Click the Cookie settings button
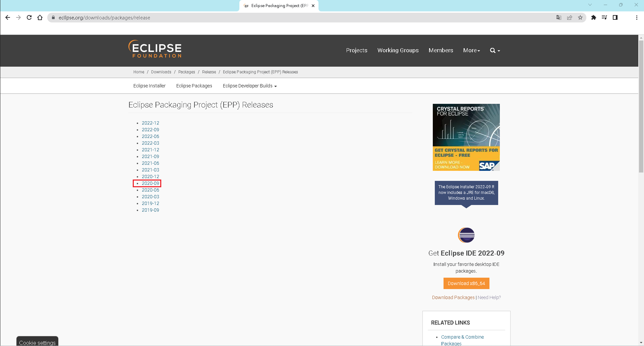 [x=37, y=342]
